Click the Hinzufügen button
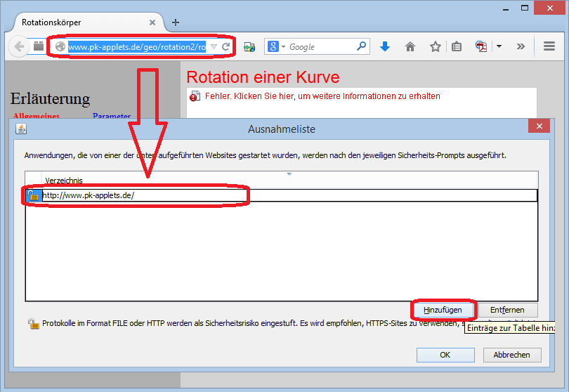The image size is (569, 392). [x=443, y=310]
